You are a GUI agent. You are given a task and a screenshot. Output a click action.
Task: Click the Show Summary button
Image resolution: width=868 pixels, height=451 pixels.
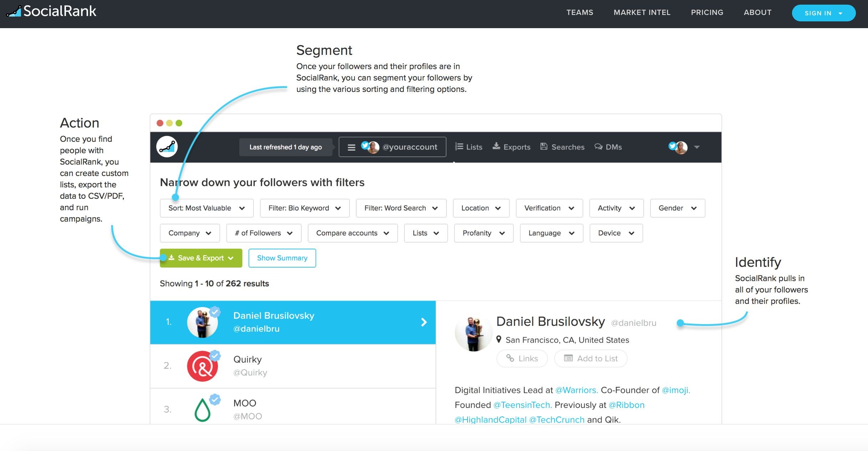[282, 258]
